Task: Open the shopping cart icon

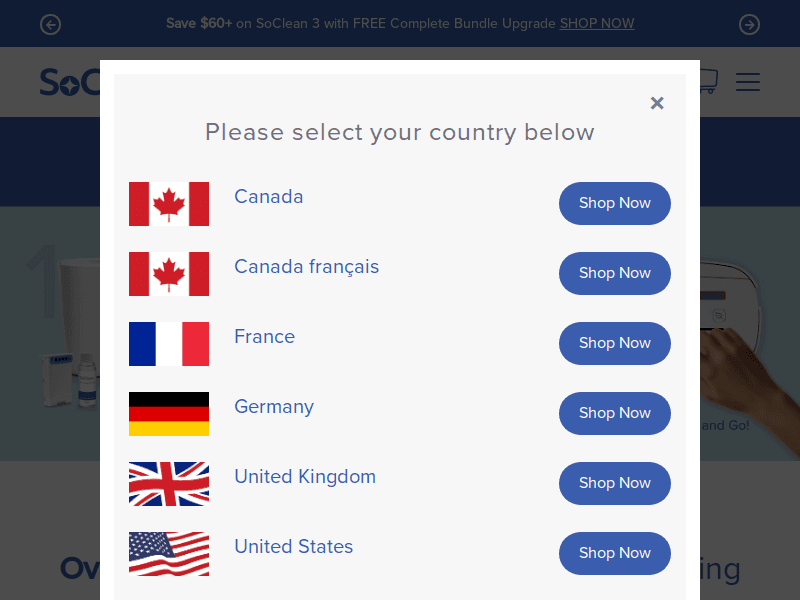Action: 709,82
